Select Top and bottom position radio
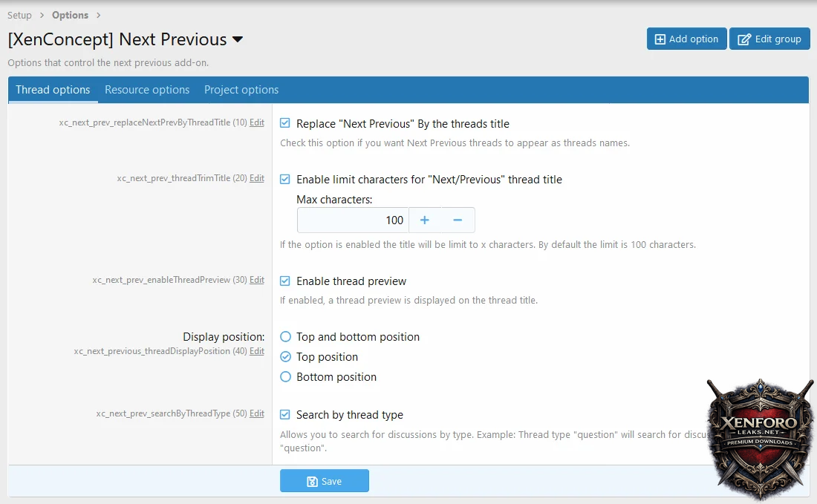The image size is (817, 504). click(285, 337)
